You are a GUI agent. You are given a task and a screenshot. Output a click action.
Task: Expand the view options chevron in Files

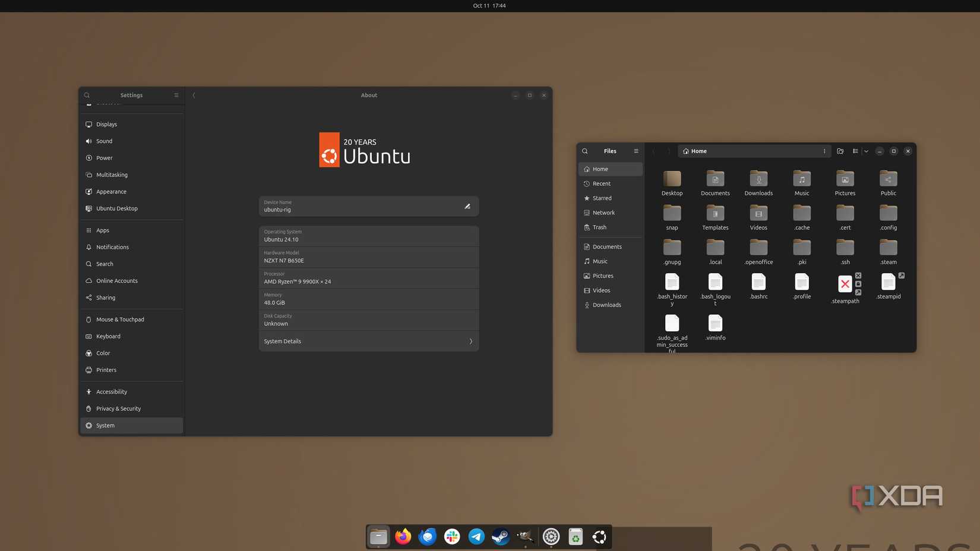pos(866,151)
